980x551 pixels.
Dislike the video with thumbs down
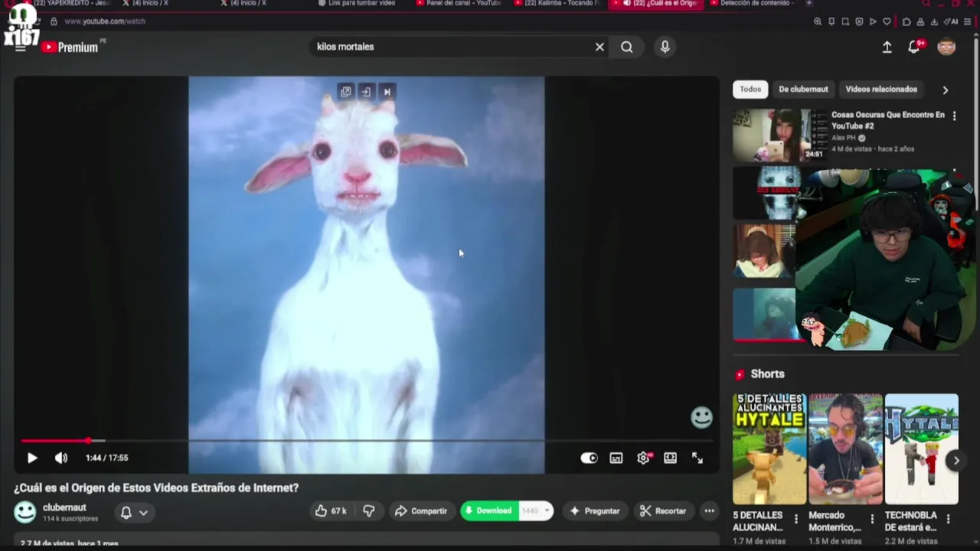369,511
